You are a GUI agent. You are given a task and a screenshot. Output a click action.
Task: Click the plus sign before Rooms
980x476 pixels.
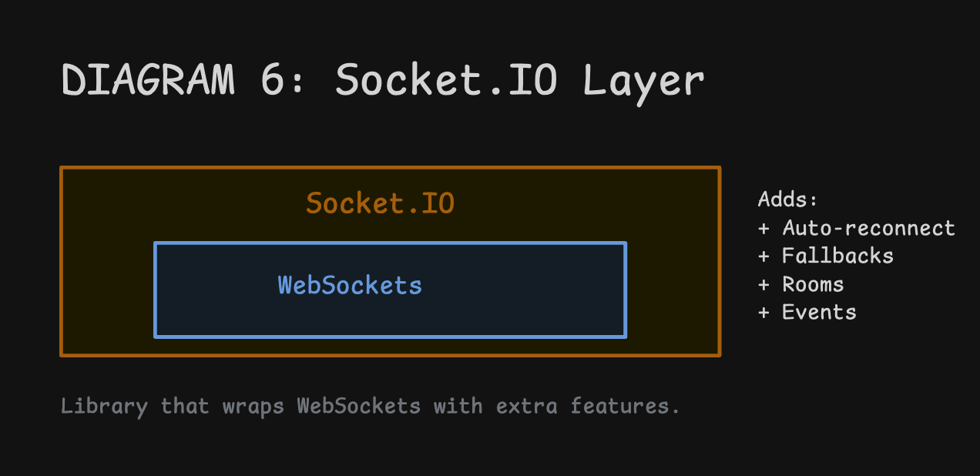tap(764, 285)
